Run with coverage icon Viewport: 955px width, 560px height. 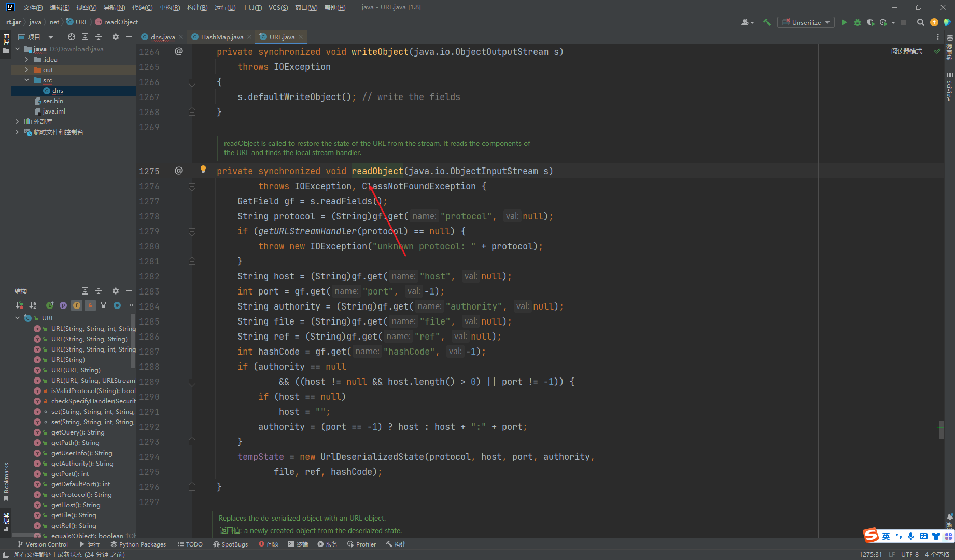pyautogui.click(x=870, y=22)
